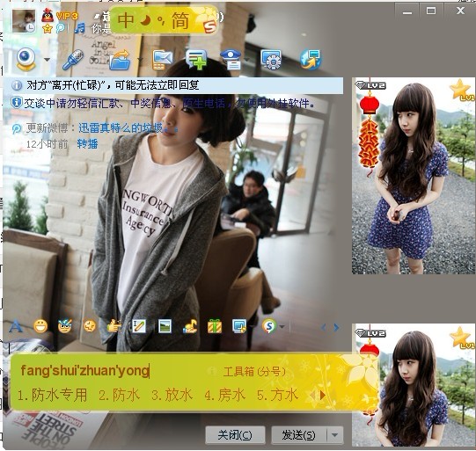This screenshot has width=476, height=451.
Task: Open remote assistance gear-monitor icon
Action: (271, 60)
